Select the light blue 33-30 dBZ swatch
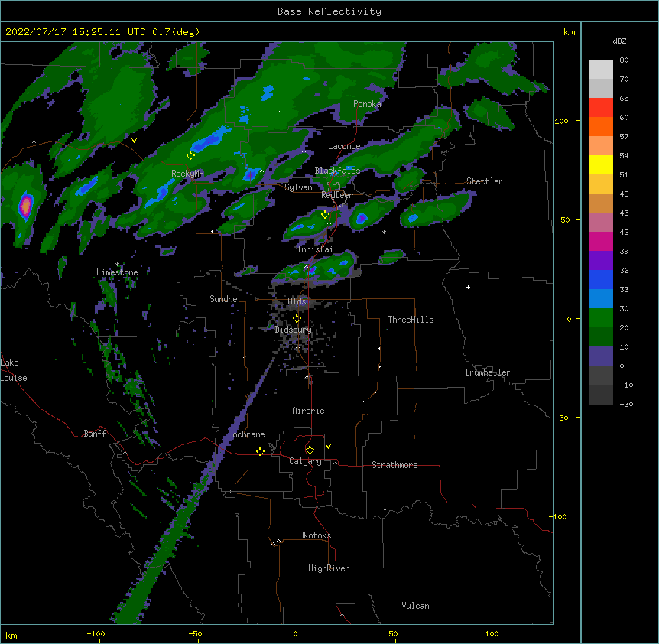The height and width of the screenshot is (644, 659). pyautogui.click(x=601, y=299)
